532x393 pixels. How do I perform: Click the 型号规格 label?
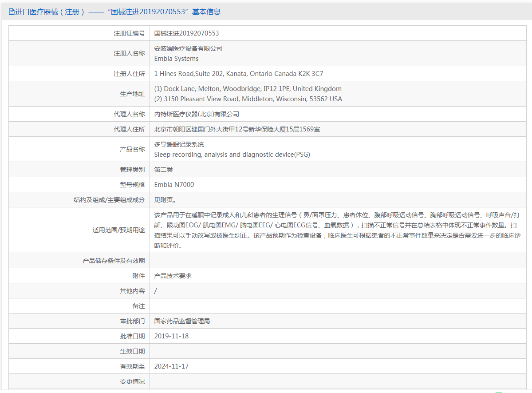pos(132,185)
